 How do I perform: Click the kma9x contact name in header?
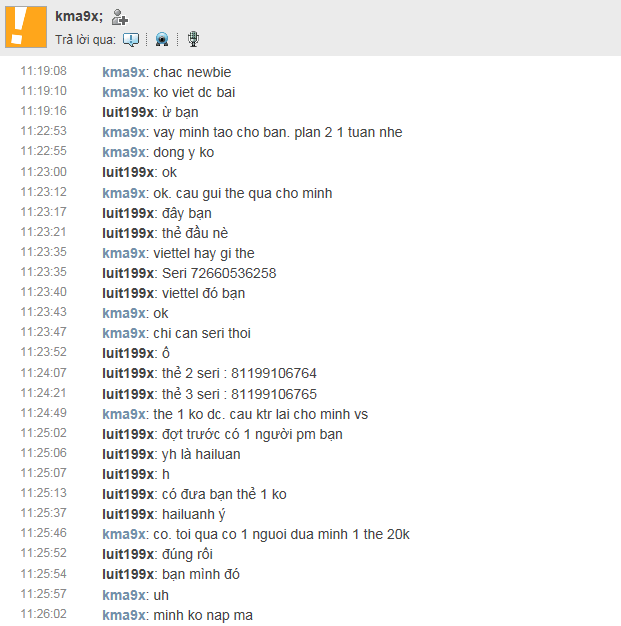tap(79, 17)
